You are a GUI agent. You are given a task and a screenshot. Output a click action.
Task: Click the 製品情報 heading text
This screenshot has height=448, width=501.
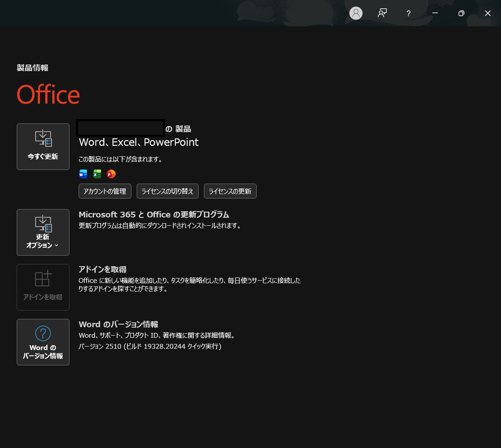(x=33, y=68)
